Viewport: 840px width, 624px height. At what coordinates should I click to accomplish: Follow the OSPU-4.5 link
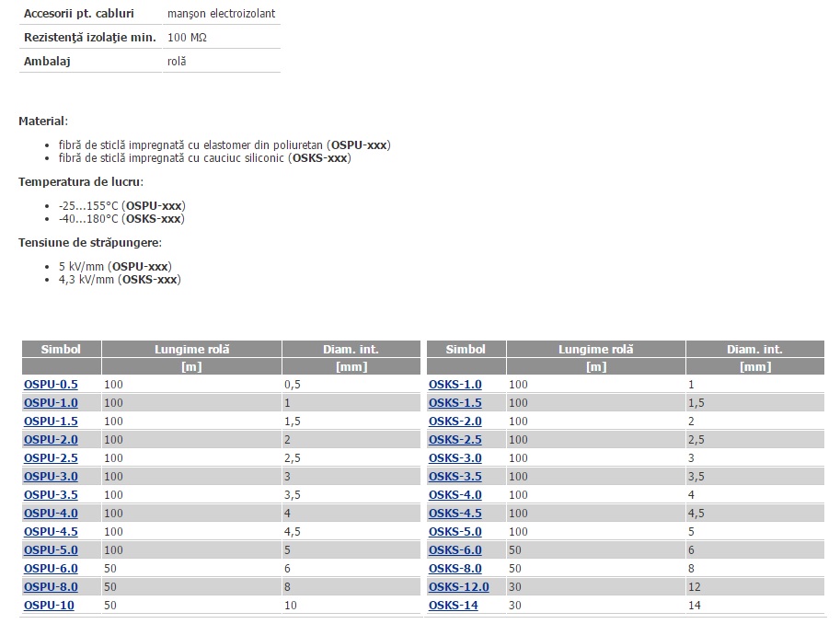point(51,532)
